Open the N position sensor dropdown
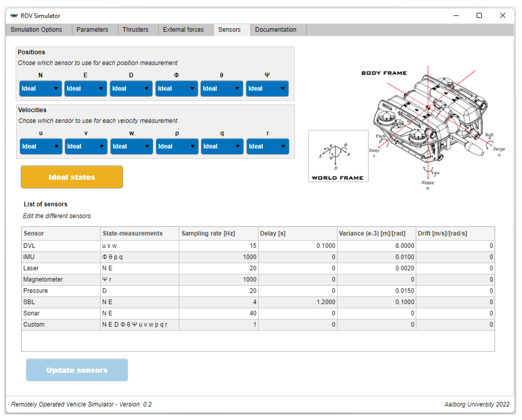522x420 pixels. click(40, 88)
